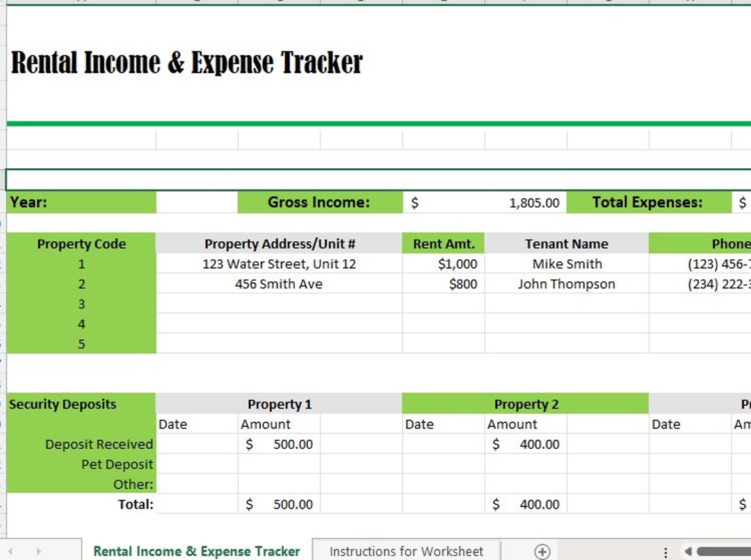Click the address 456 Smith Ave
Image resolution: width=751 pixels, height=560 pixels.
(x=278, y=283)
